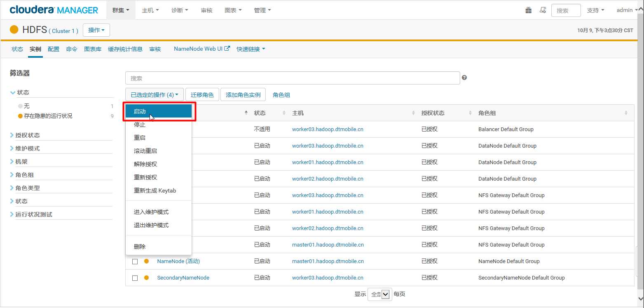Switch to the 配置 tab
644x308 pixels.
pyautogui.click(x=54, y=49)
